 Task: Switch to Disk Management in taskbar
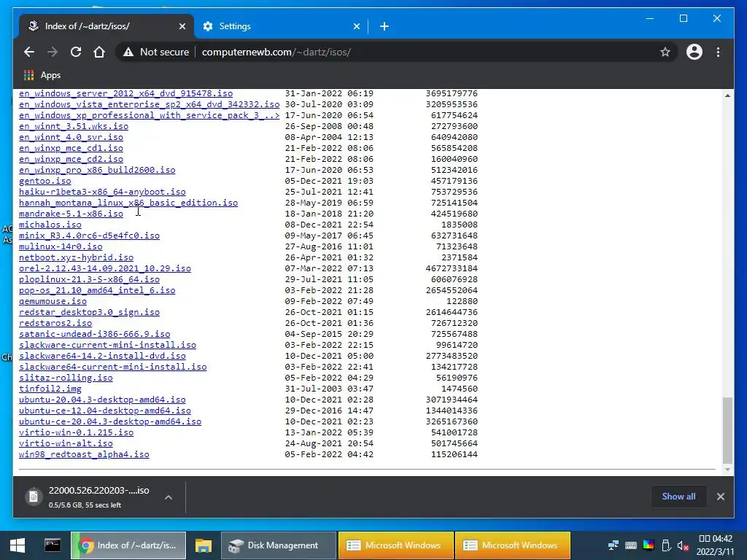point(278,545)
